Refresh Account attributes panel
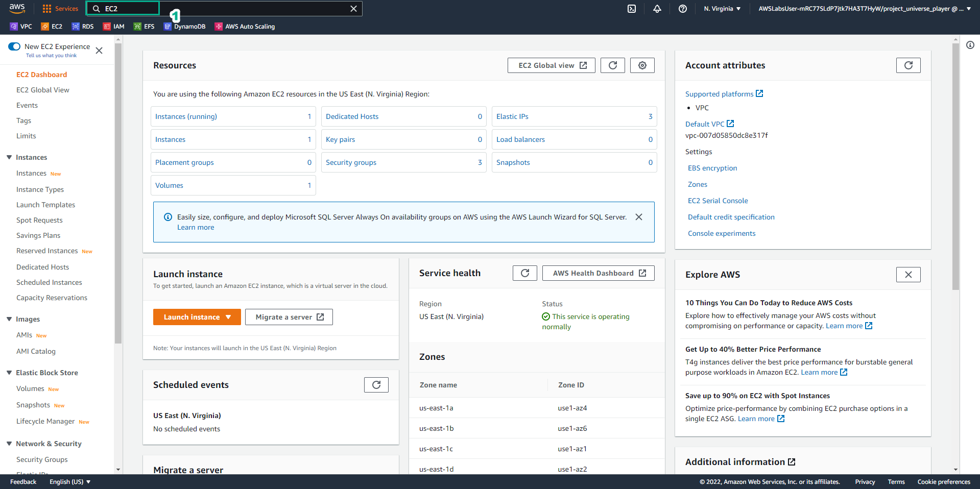The height and width of the screenshot is (489, 980). point(909,65)
